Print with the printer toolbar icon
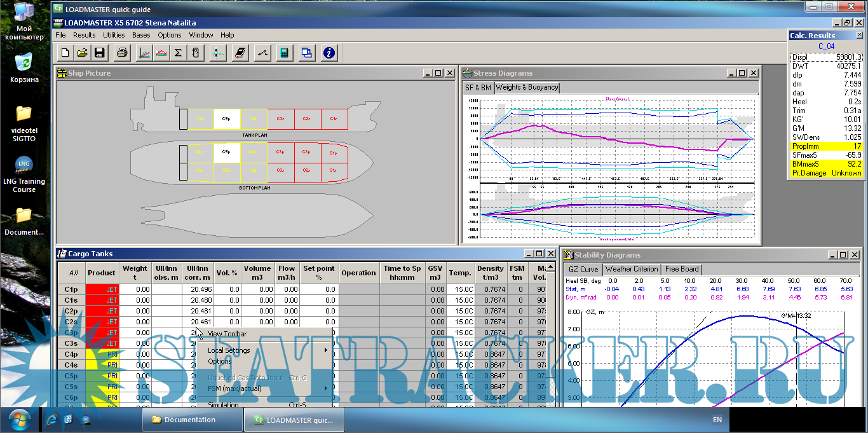Screen dimensions: 868x433 123,53
